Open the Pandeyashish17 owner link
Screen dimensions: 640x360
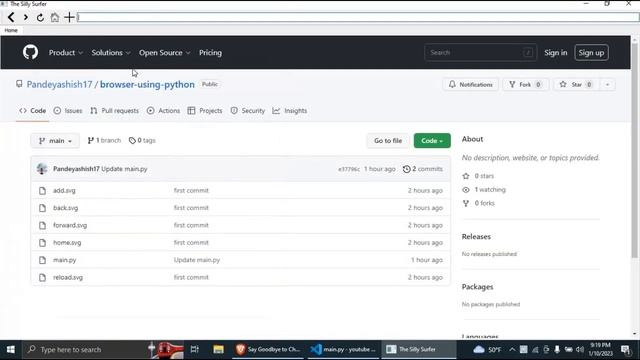pos(60,84)
